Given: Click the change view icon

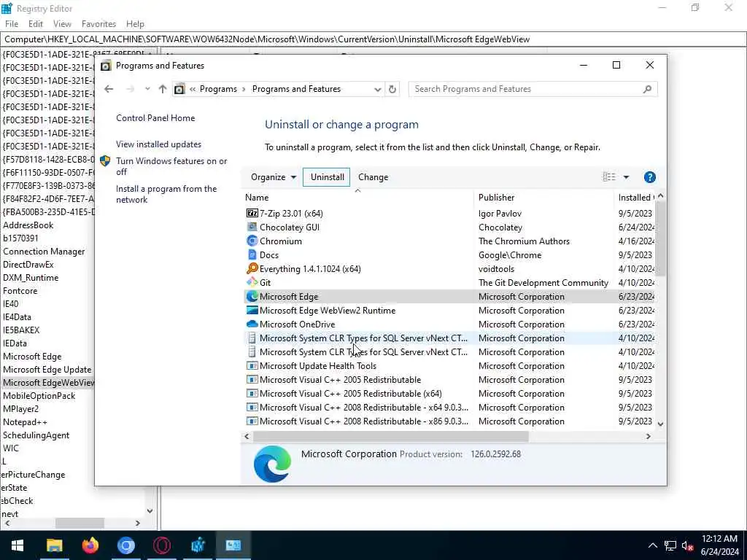Looking at the screenshot, I should coord(609,177).
